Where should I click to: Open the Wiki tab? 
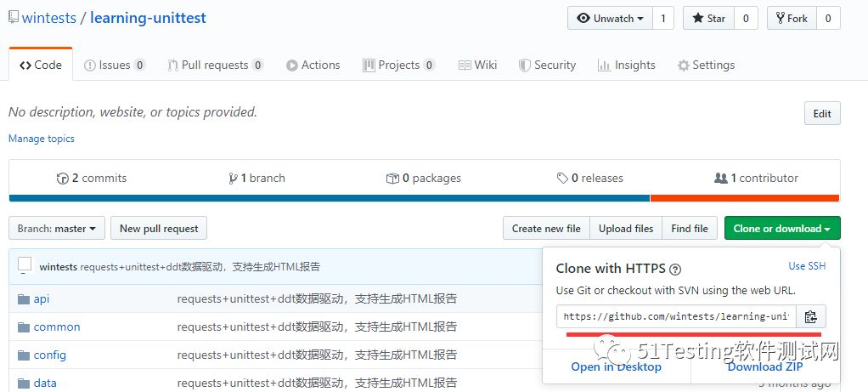[x=478, y=65]
